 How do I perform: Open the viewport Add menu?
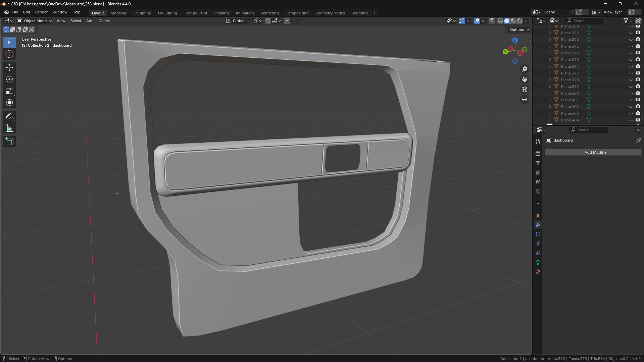(x=90, y=21)
